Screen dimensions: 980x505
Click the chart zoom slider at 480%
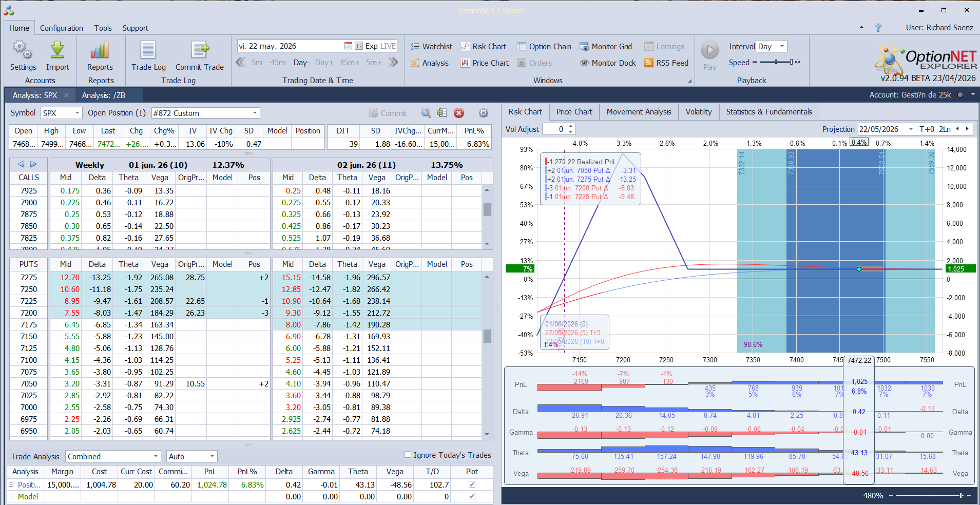(x=960, y=495)
